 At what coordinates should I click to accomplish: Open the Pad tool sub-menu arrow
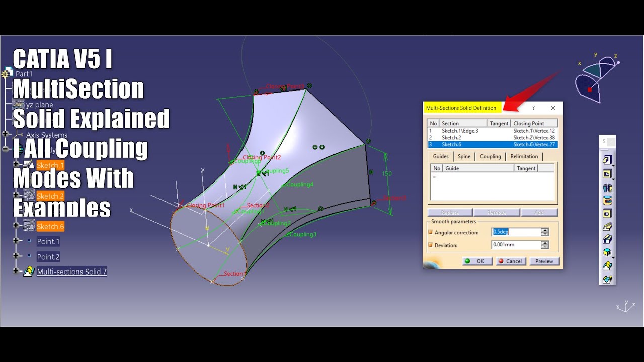coord(613,165)
